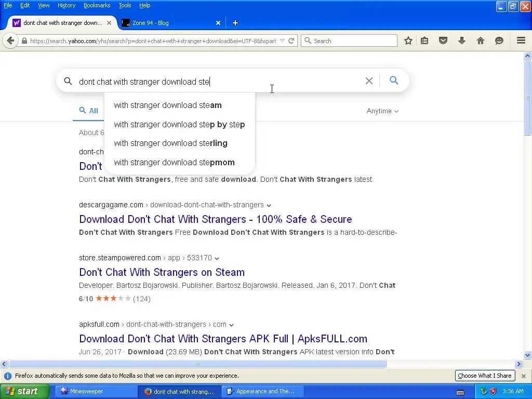
Task: Expand the store.steampowered.com result options chevron
Action: pyautogui.click(x=217, y=258)
